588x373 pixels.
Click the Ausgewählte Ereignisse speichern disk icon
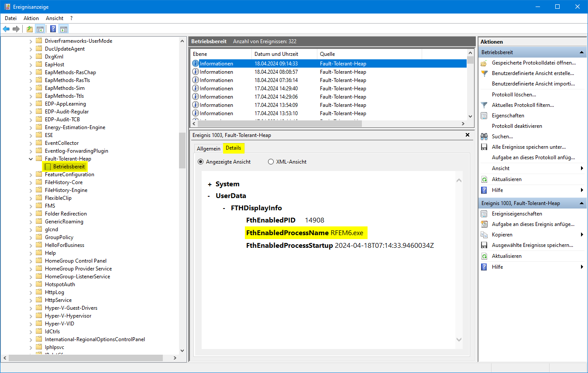pos(484,245)
